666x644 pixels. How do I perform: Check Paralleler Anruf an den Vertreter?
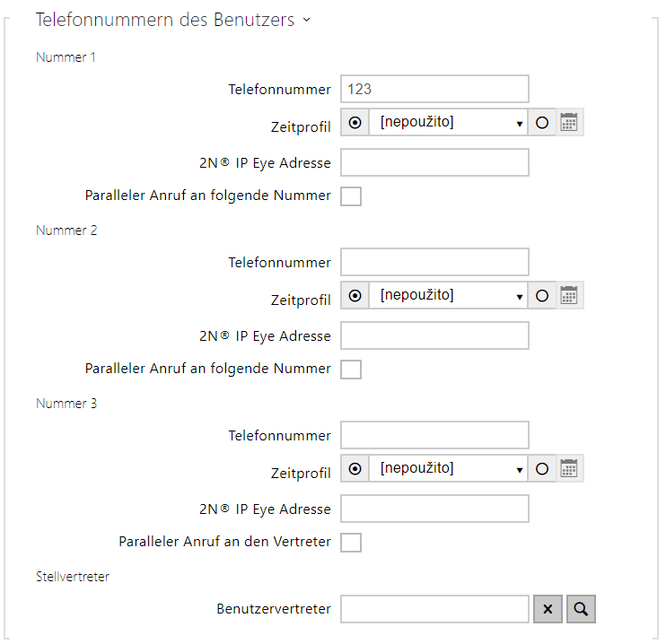pyautogui.click(x=351, y=543)
